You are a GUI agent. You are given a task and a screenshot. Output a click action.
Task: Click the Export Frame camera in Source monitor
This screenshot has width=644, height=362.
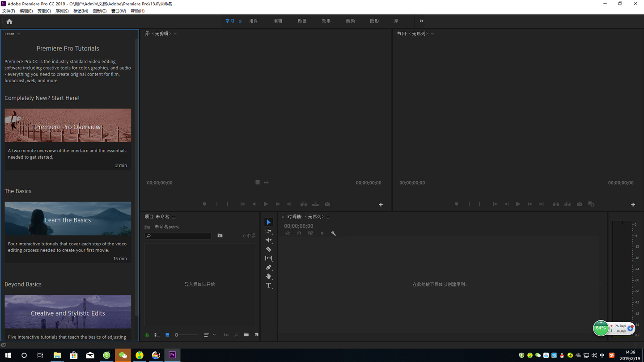point(327,204)
